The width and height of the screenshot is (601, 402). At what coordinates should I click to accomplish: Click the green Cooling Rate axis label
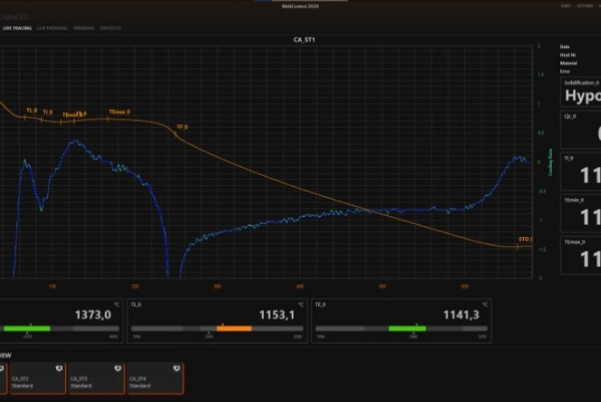tap(550, 162)
